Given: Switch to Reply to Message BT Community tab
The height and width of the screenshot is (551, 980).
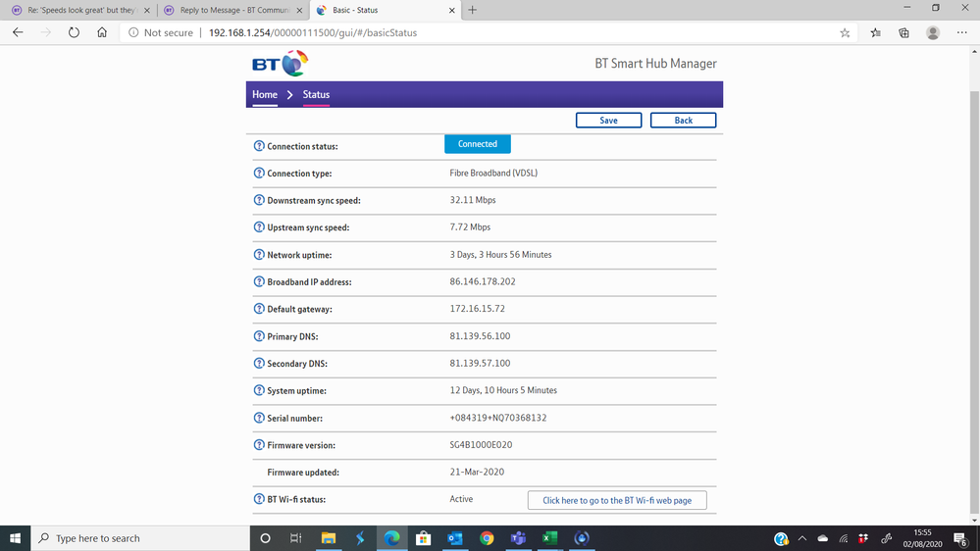Looking at the screenshot, I should pos(232,10).
